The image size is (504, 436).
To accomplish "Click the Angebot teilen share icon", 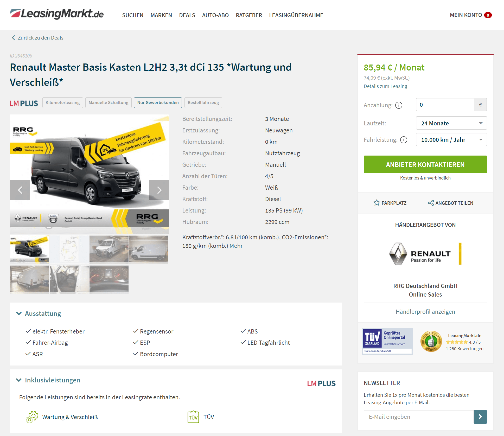I will click(x=431, y=203).
